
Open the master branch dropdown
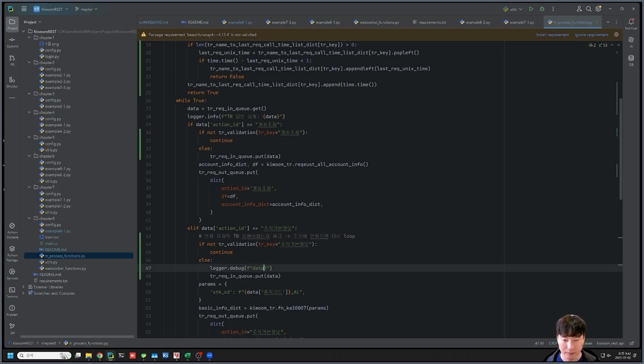(86, 9)
